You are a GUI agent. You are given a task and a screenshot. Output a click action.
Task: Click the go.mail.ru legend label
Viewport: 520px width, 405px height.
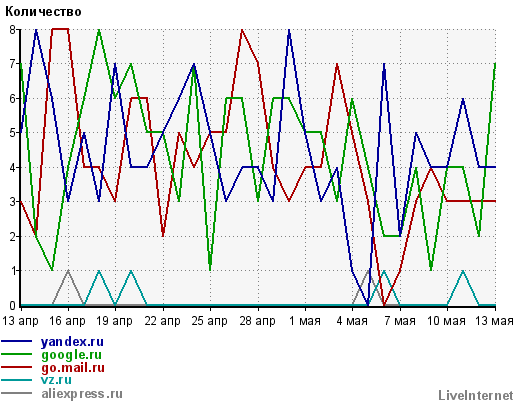click(73, 367)
